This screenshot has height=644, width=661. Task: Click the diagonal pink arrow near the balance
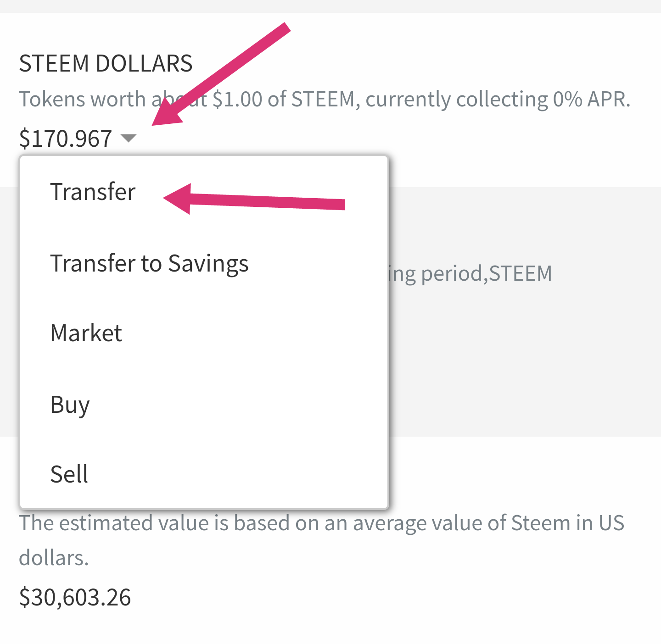[220, 73]
